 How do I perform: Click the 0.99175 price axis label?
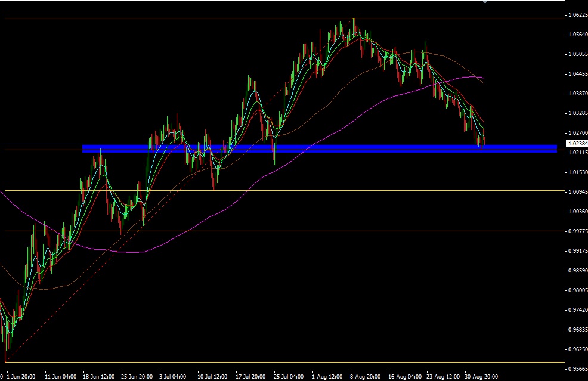tap(578, 250)
